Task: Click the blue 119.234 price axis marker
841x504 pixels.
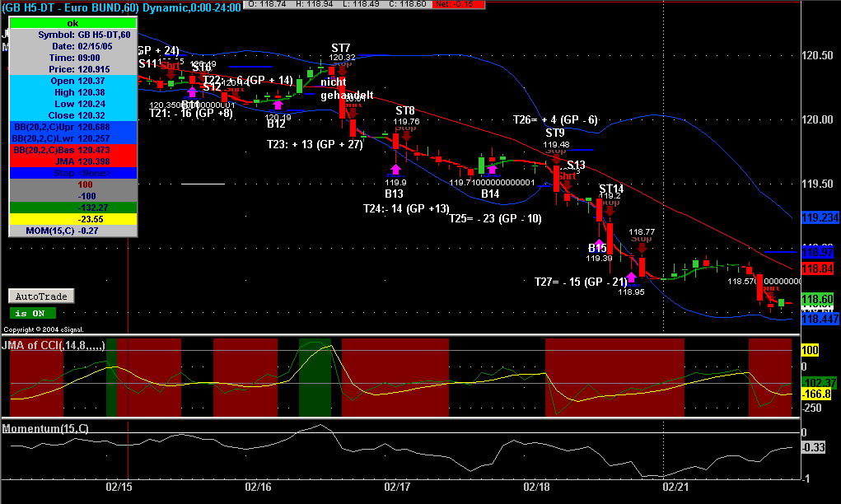Action: click(x=820, y=217)
